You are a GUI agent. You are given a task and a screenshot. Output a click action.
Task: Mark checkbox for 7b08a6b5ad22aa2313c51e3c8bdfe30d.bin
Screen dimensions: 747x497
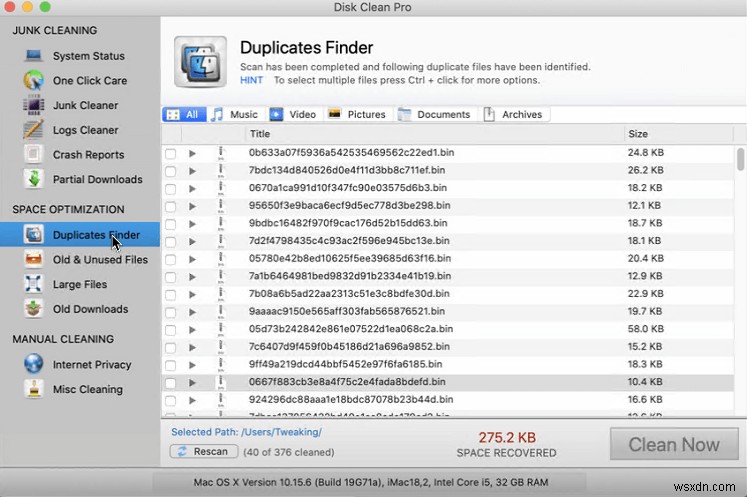(170, 294)
